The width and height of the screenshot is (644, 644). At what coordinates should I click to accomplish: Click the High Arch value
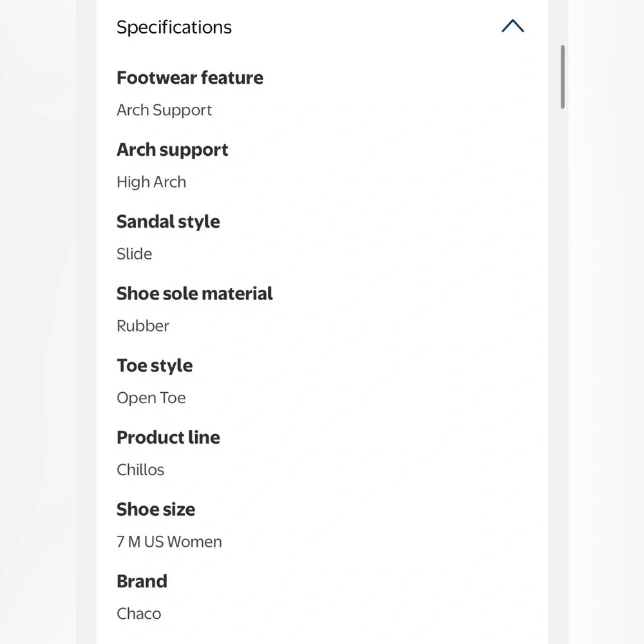151,182
